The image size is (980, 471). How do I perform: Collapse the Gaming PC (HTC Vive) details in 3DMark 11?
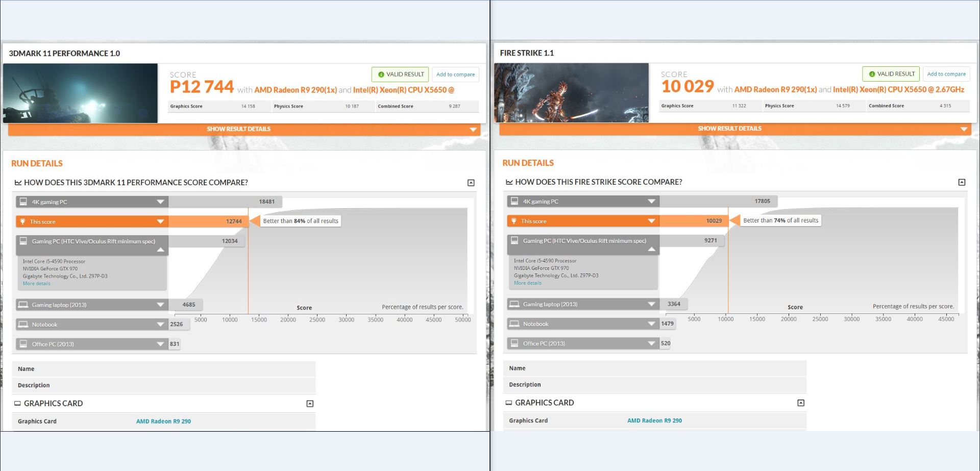(160, 250)
